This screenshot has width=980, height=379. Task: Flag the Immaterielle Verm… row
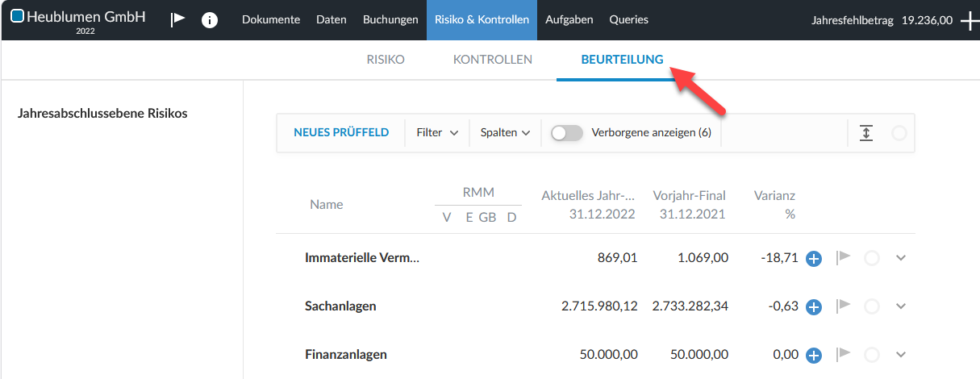(844, 258)
